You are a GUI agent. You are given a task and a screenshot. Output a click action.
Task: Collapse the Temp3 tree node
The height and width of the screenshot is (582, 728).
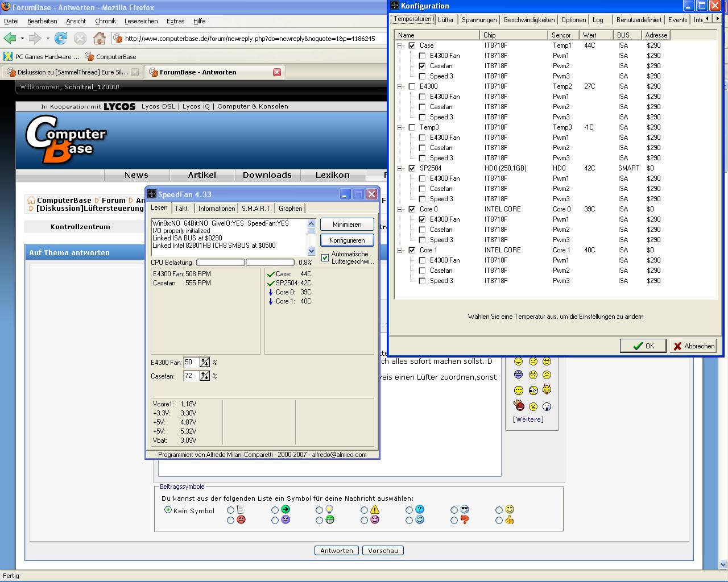click(400, 127)
